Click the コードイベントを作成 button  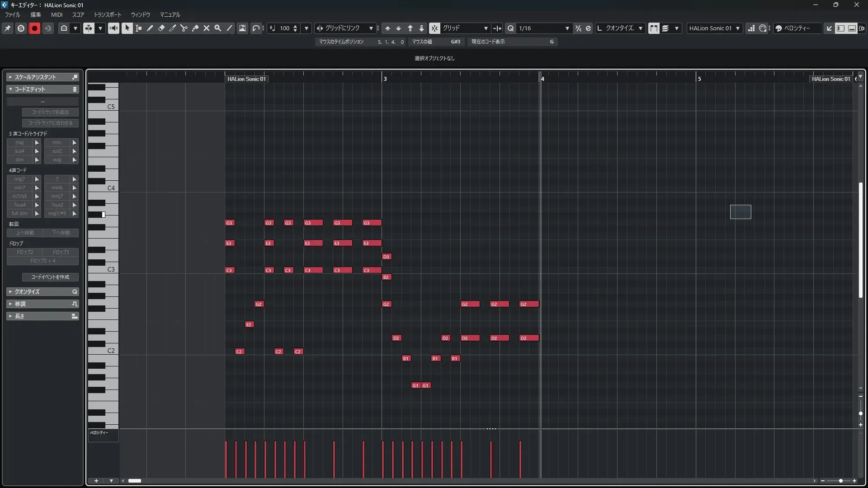coord(50,277)
